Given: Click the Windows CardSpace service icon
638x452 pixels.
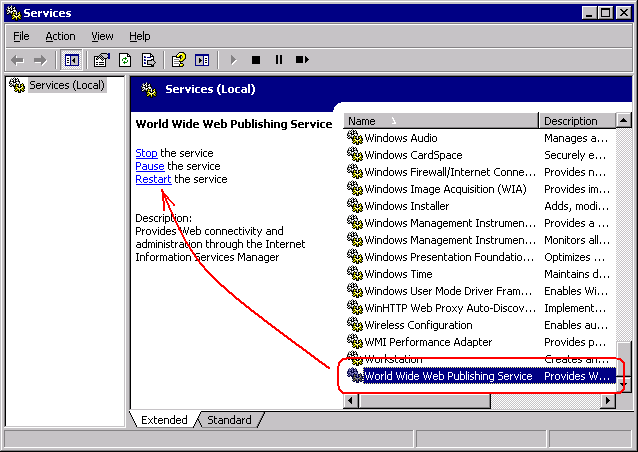Looking at the screenshot, I should [355, 155].
